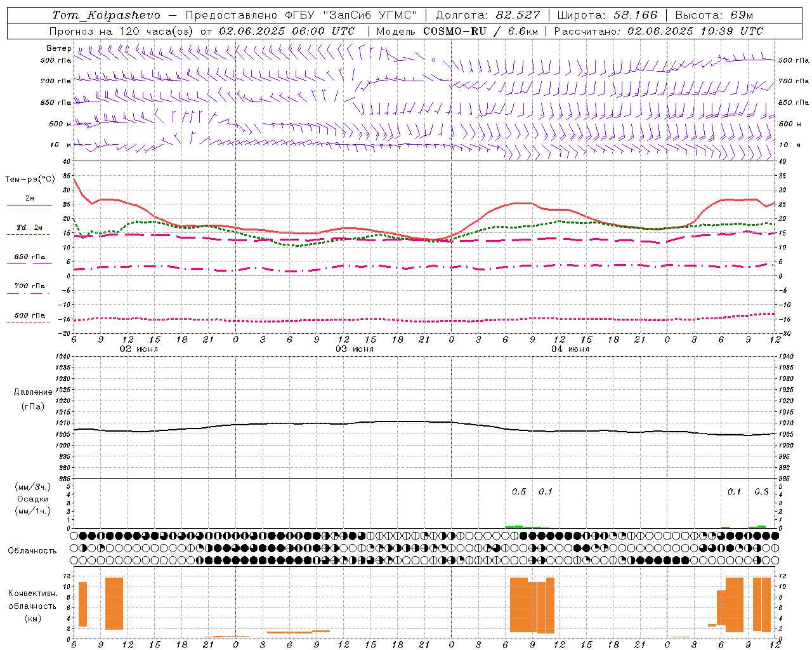Click the Ветер panel label
Screen dimensions: 812x650
point(58,48)
